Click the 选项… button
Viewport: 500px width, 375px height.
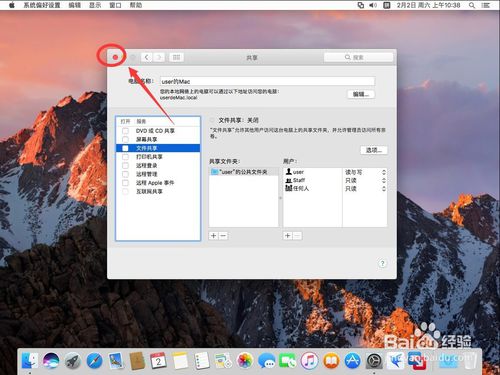[x=374, y=150]
